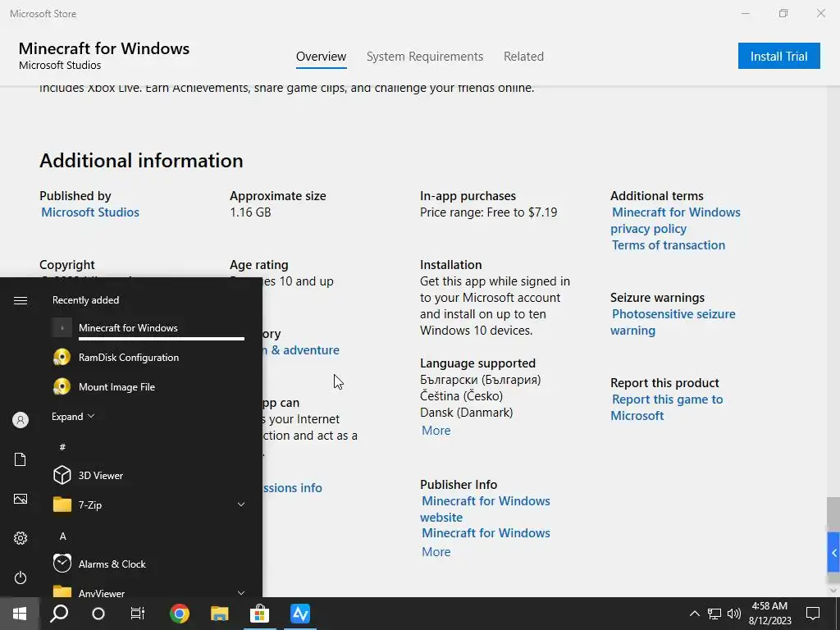Open Task View on taskbar

coord(138,614)
